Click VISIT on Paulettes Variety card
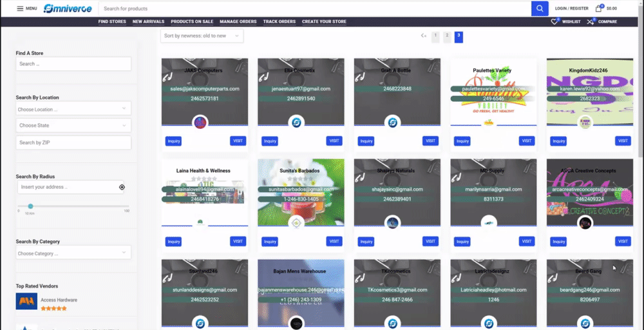This screenshot has width=644, height=330. pyautogui.click(x=527, y=141)
